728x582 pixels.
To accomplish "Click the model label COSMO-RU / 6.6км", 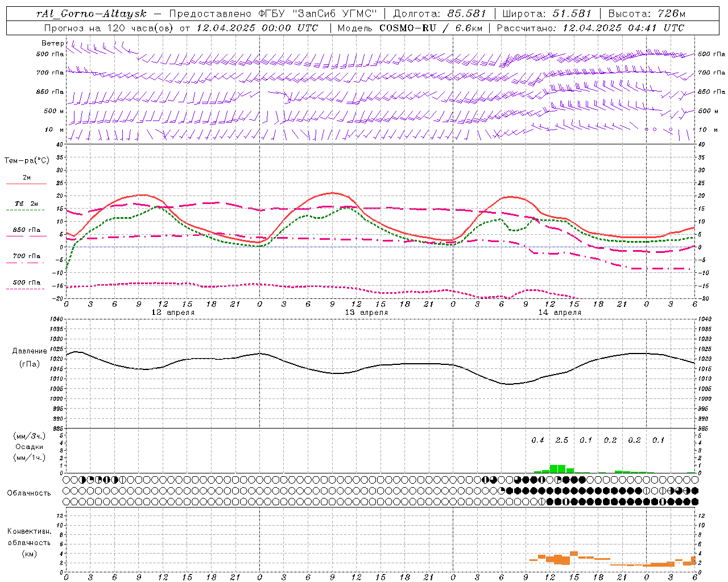I will [x=431, y=28].
